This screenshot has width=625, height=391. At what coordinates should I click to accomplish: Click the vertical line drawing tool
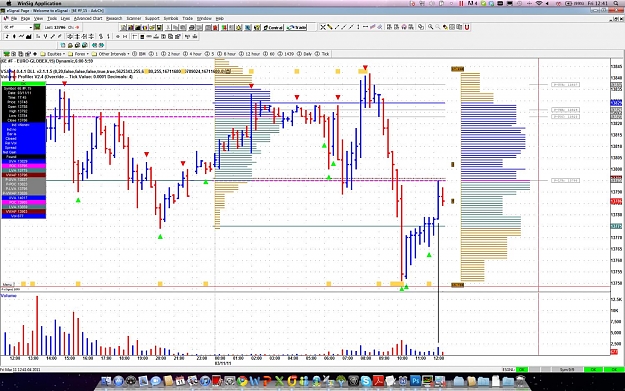coord(358,27)
